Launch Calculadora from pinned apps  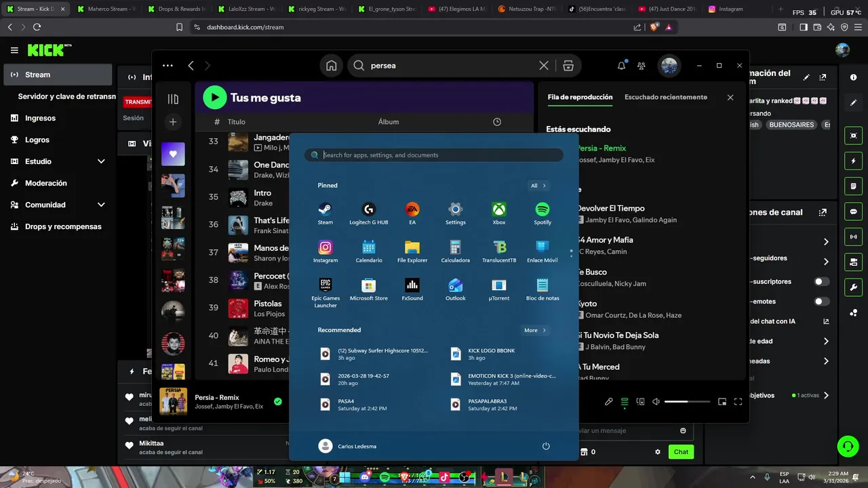pyautogui.click(x=456, y=251)
